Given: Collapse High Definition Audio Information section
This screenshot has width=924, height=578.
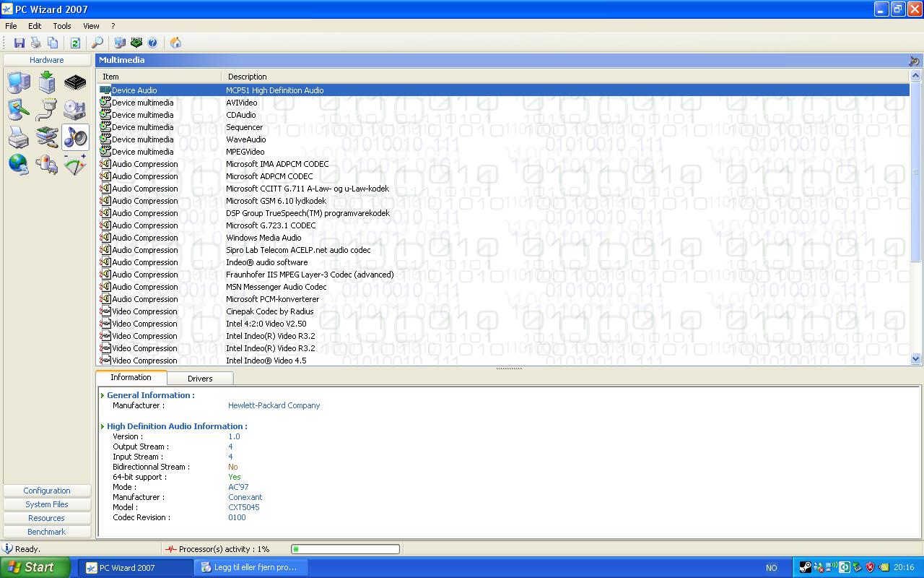Looking at the screenshot, I should coord(103,426).
